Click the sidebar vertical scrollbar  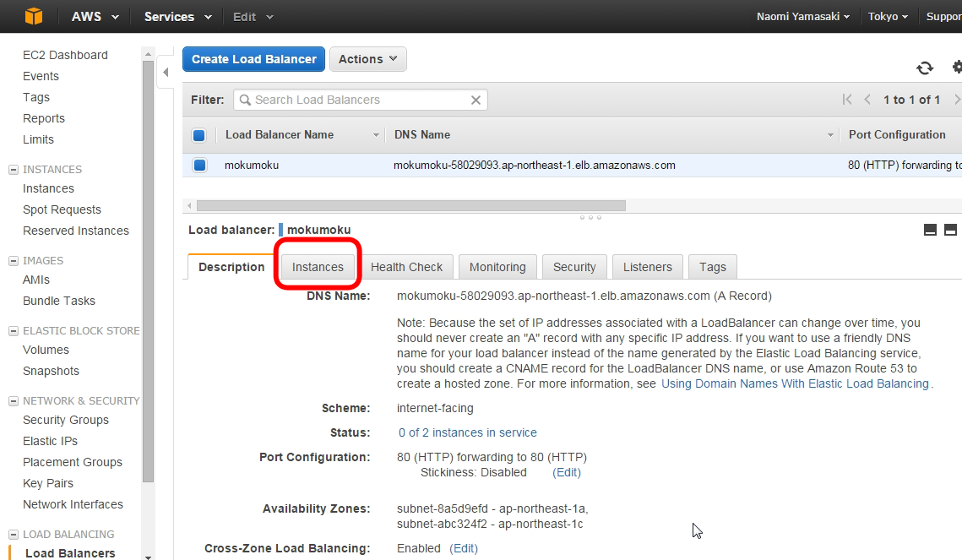[x=148, y=271]
